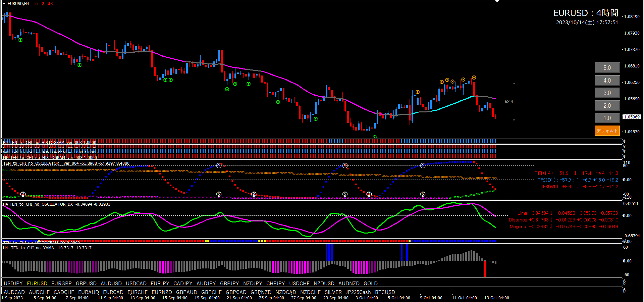The height and width of the screenshot is (302, 644).
Task: Switch chart to EURGBP
Action: tap(61, 284)
